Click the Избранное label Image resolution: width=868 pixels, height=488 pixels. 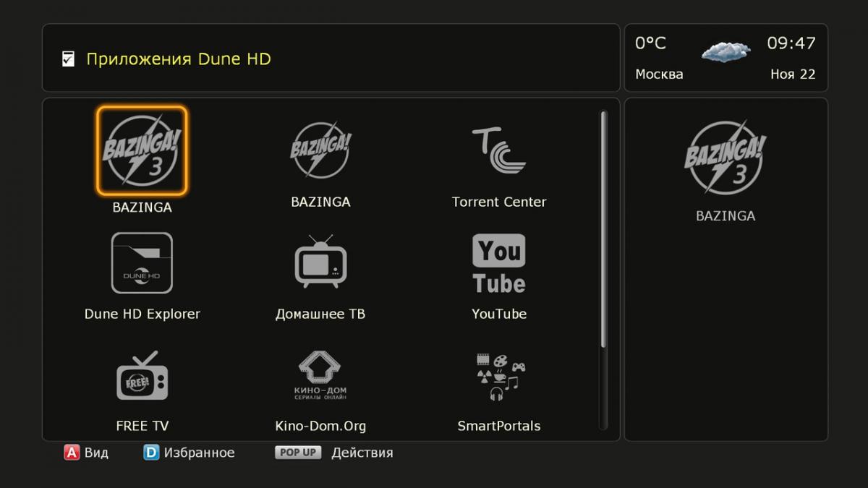point(200,453)
